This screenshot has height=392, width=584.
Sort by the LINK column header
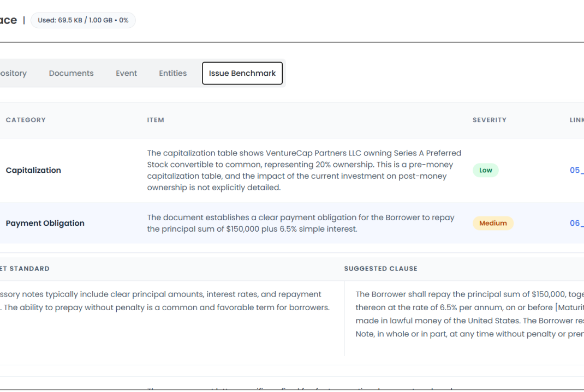576,120
